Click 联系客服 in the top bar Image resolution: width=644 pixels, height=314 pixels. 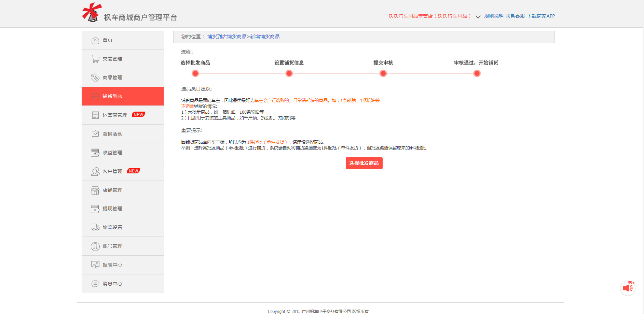tap(515, 16)
